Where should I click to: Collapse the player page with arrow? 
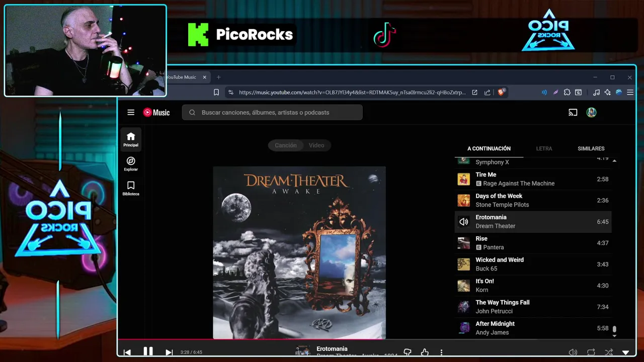626,353
